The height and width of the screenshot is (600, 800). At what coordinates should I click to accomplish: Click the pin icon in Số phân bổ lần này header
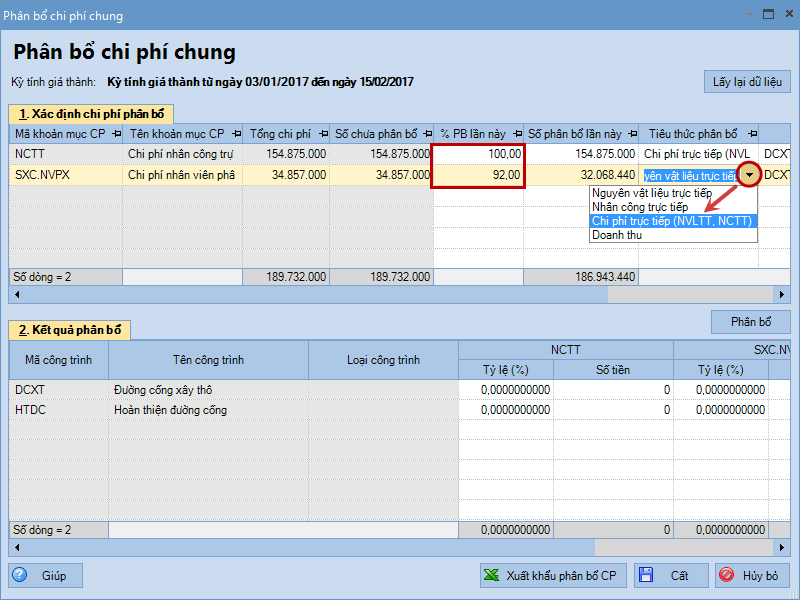pyautogui.click(x=632, y=134)
